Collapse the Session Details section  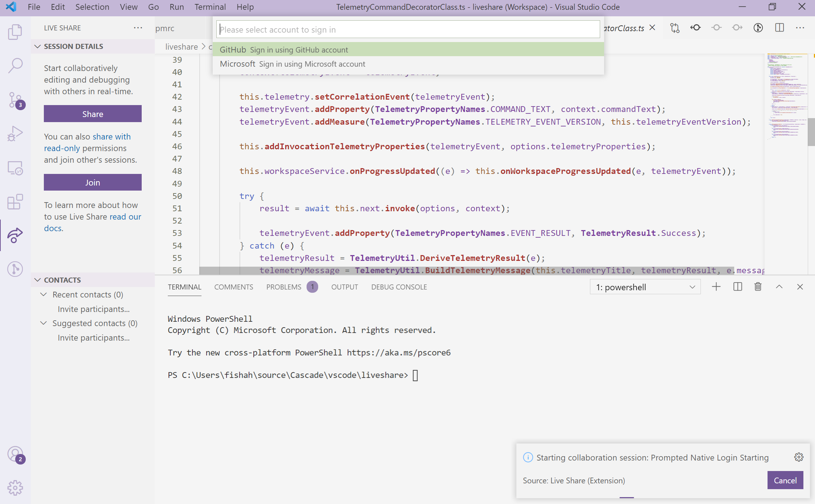pos(38,46)
